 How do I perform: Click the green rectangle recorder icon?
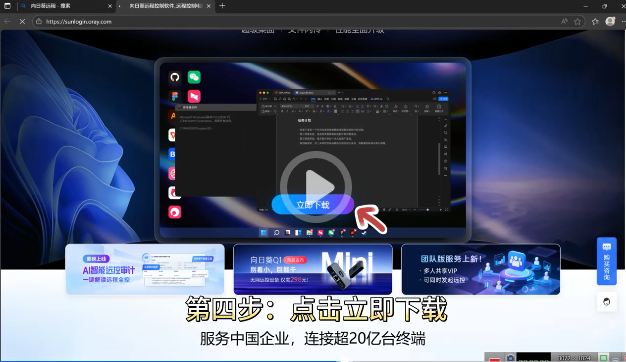pos(604,358)
